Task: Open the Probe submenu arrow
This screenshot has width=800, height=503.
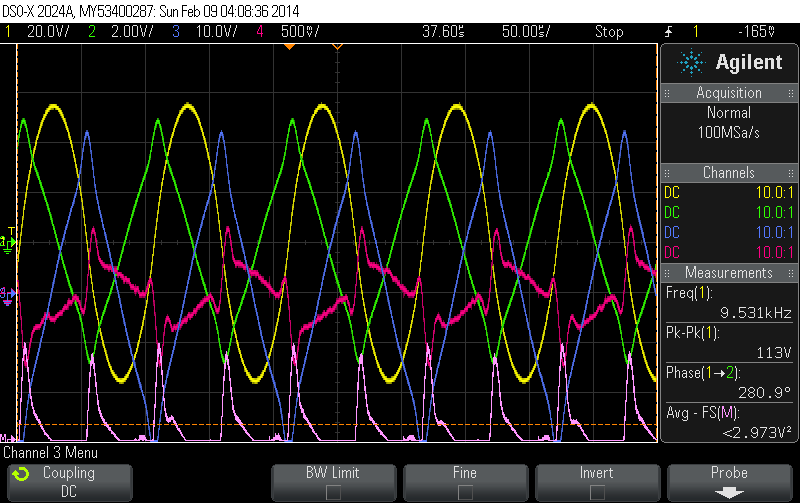Action: [x=729, y=492]
